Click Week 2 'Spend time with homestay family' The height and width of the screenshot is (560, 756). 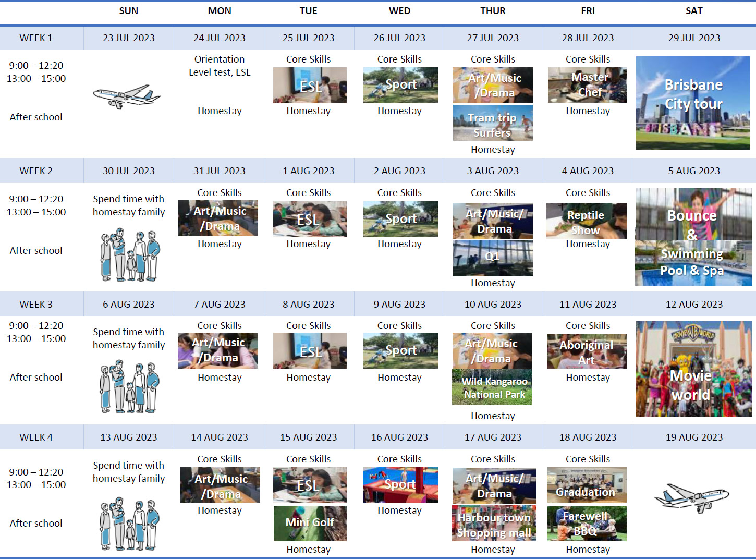click(x=129, y=206)
